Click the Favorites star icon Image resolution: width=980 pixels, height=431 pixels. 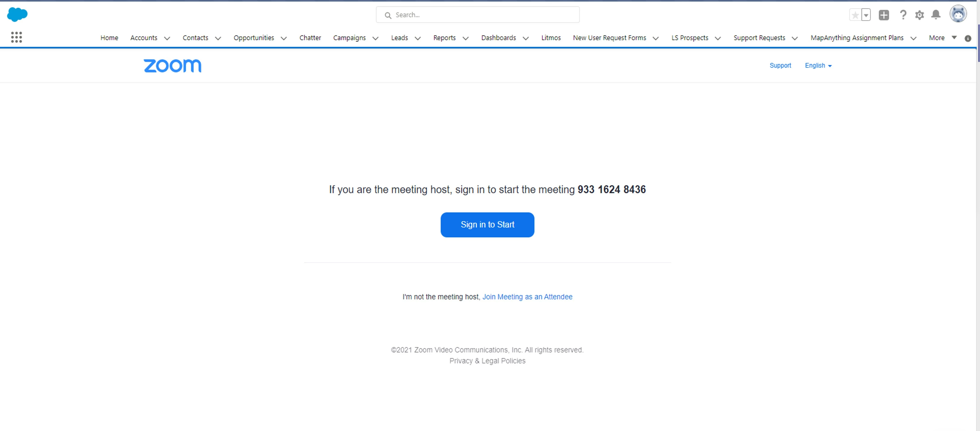point(855,15)
